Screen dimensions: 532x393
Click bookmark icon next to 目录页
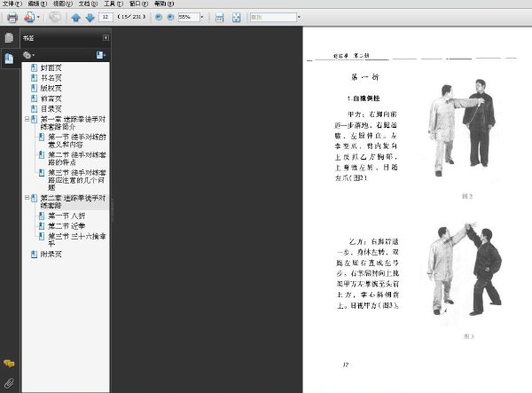[34, 109]
